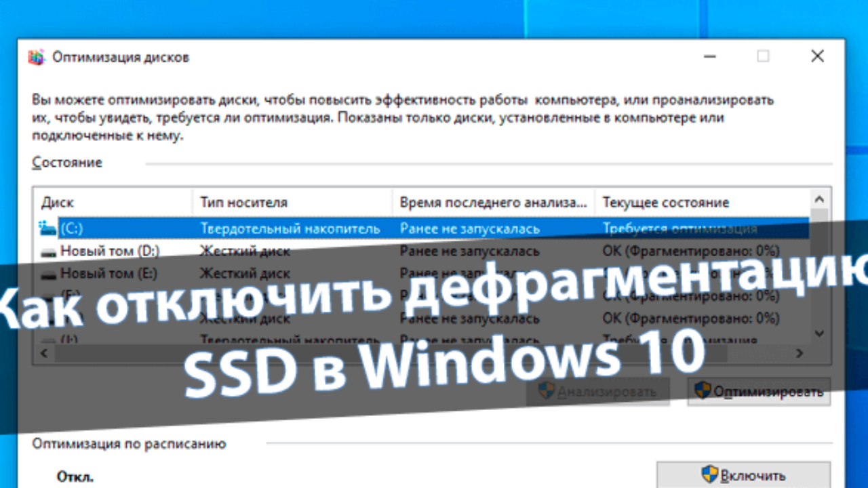868x488 pixels.
Task: Click the Время последнего анализа column header
Action: coord(493,203)
